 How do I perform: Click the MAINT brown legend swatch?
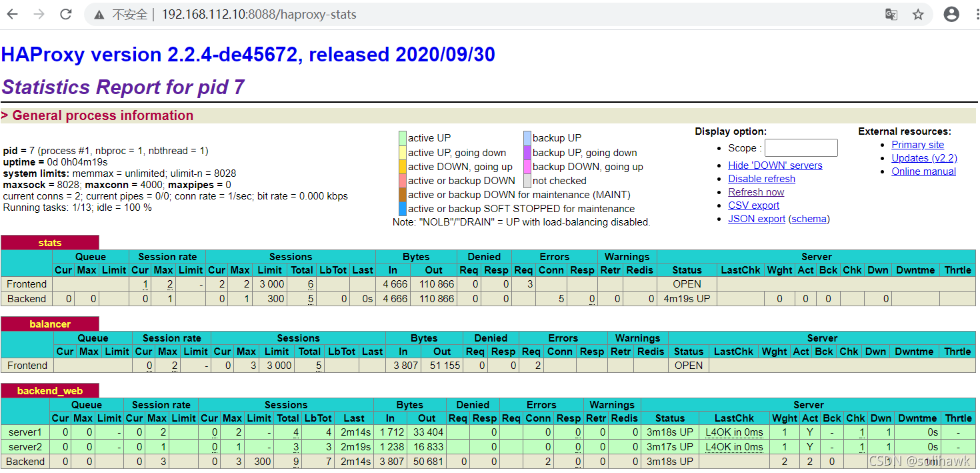pos(403,195)
